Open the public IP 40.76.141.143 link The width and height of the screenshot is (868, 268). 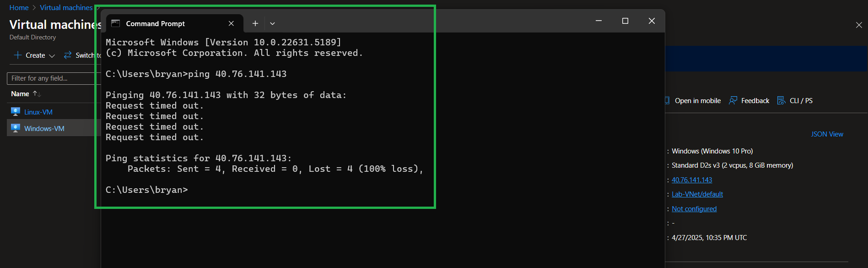[692, 180]
